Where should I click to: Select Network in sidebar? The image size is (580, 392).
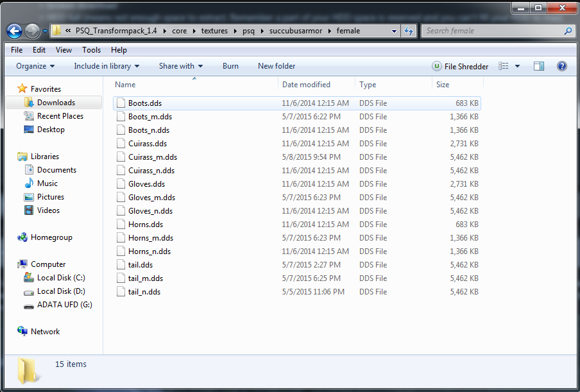pyautogui.click(x=38, y=331)
